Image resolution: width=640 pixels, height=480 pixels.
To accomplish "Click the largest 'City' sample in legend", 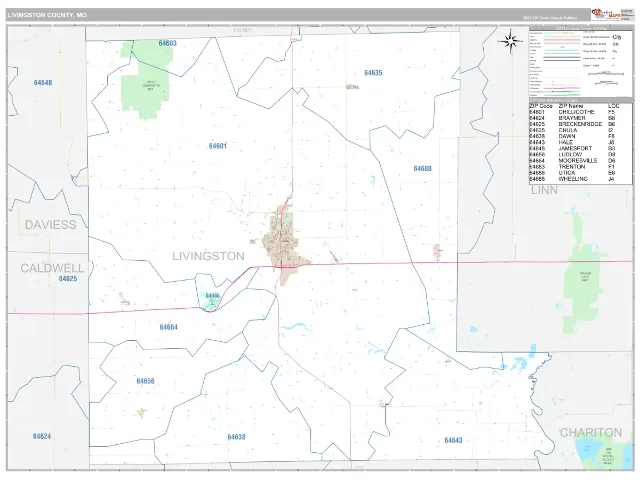I will pyautogui.click(x=617, y=37).
